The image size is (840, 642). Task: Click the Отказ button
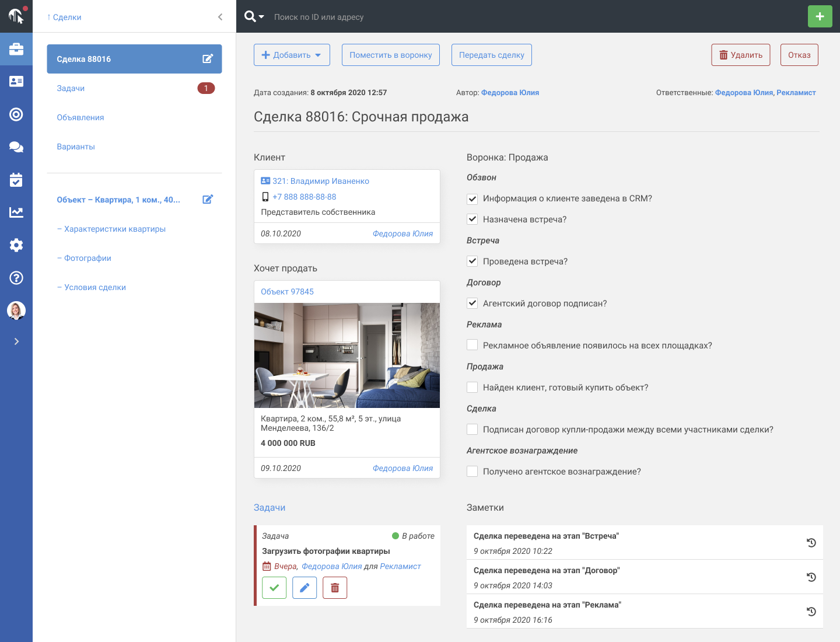799,55
